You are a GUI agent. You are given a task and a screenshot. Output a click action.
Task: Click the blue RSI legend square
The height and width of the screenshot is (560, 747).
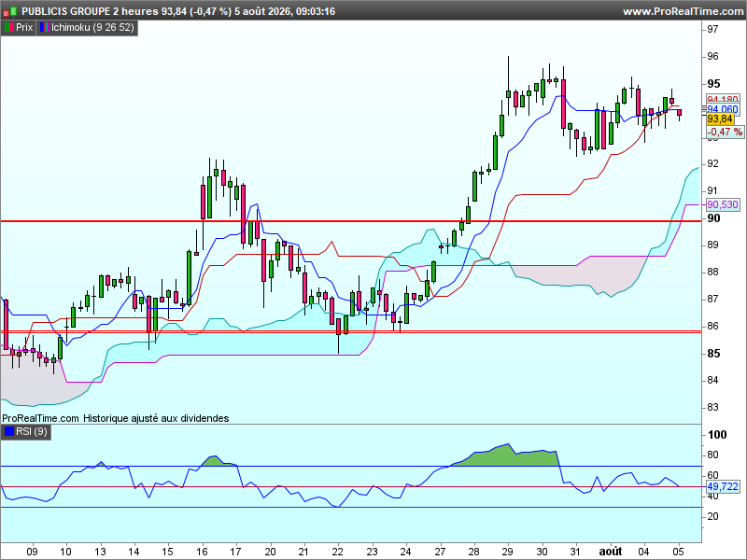9,432
